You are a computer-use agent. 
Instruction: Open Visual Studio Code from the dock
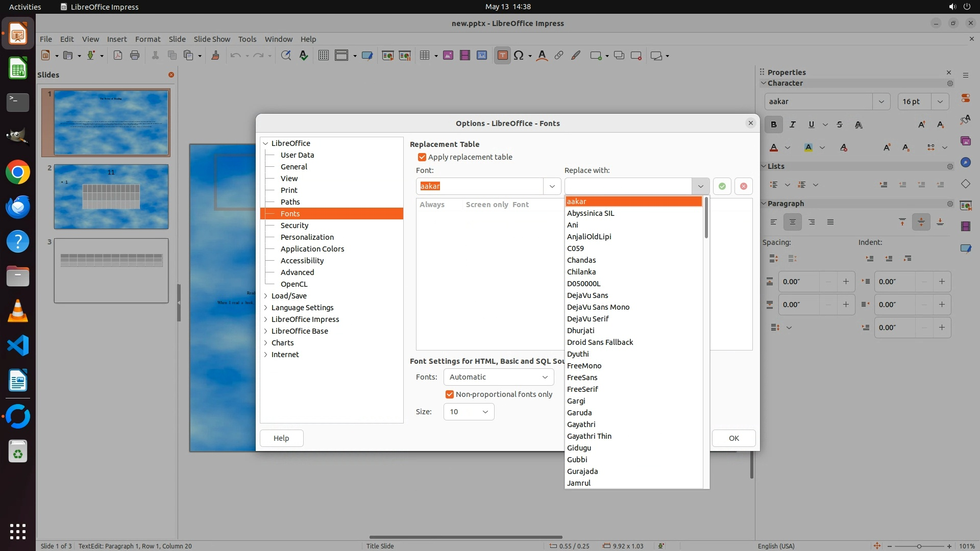click(x=18, y=346)
